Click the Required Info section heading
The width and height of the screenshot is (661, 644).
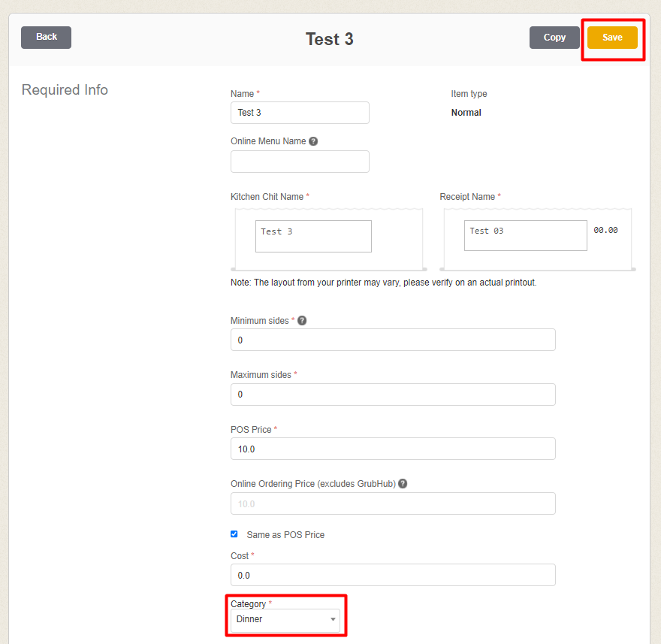(x=65, y=90)
